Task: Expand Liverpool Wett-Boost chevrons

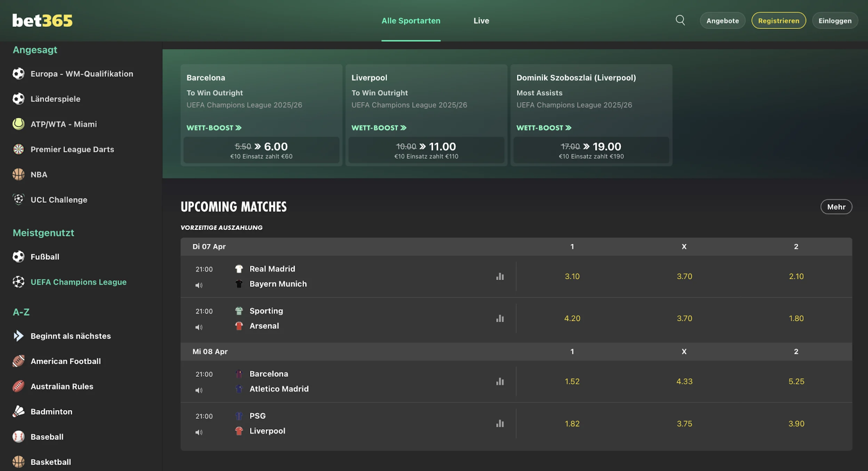Action: [x=403, y=128]
